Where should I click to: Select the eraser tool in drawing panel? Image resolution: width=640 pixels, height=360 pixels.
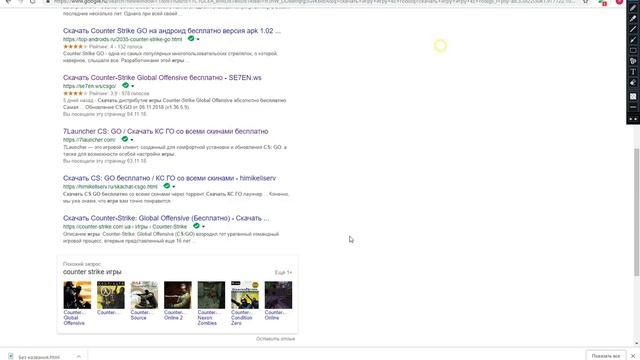[x=633, y=82]
